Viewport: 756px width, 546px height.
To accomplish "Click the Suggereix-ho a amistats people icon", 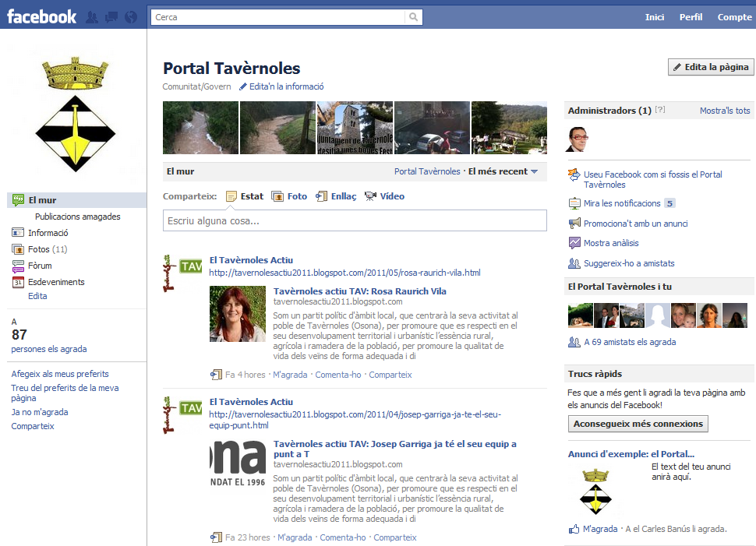I will [574, 263].
